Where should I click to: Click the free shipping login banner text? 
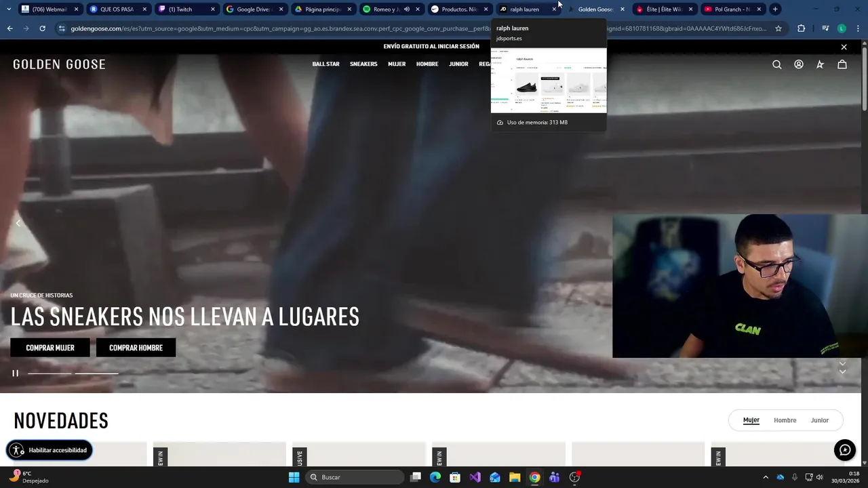coord(431,47)
